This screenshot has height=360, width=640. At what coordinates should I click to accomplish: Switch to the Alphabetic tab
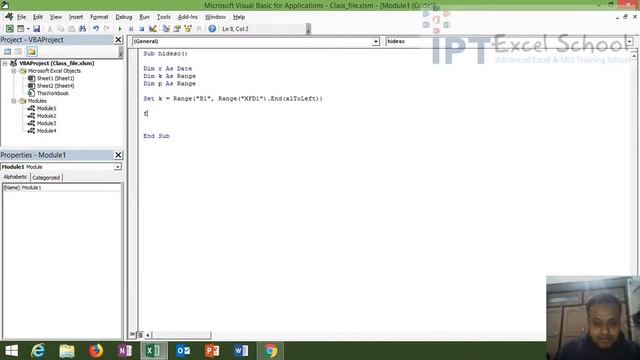16,177
